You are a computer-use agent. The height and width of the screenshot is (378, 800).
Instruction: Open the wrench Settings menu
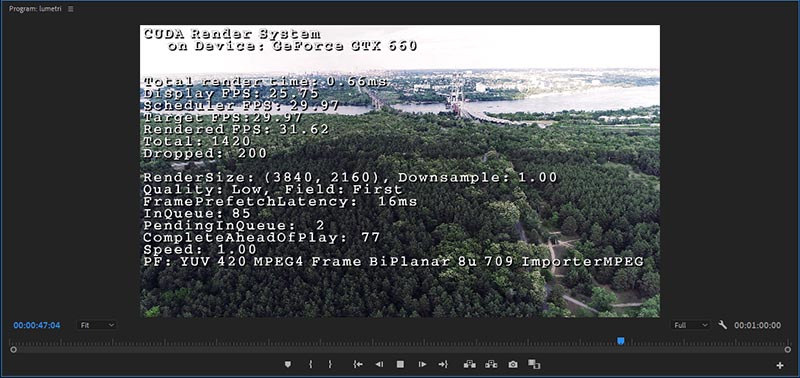(722, 324)
